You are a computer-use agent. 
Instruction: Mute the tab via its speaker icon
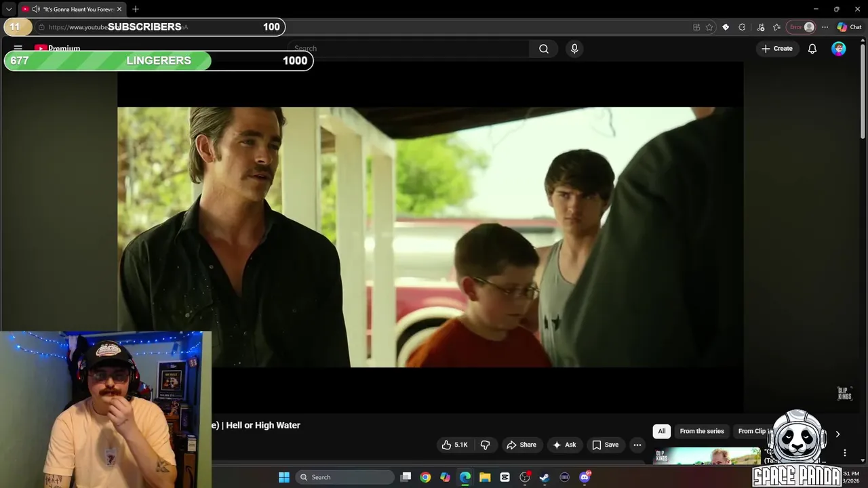36,9
